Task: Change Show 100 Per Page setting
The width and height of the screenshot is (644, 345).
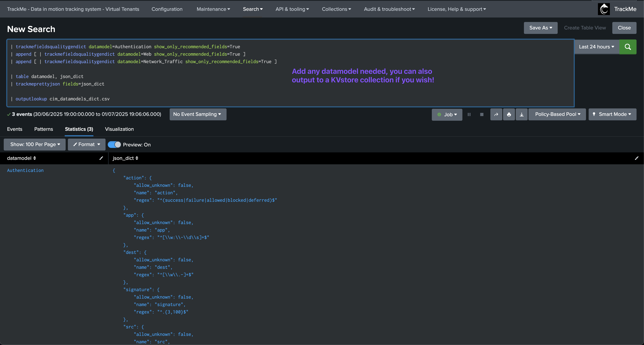Action: (x=35, y=144)
